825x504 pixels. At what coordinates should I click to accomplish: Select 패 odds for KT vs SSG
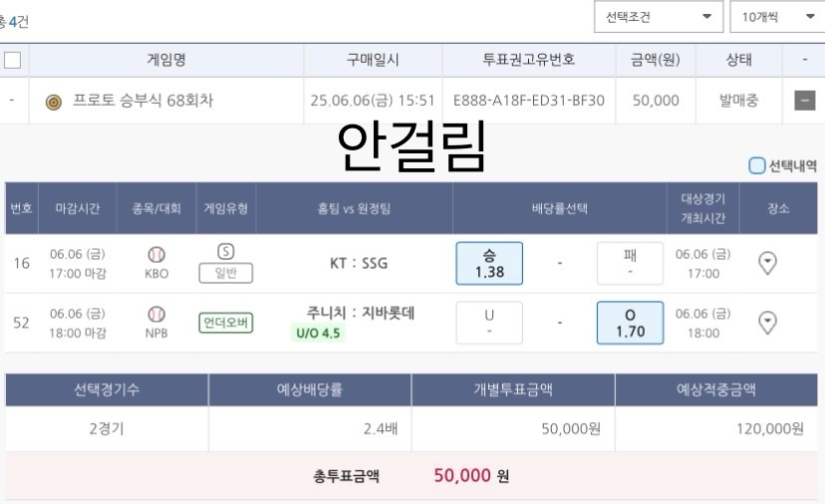(x=630, y=263)
